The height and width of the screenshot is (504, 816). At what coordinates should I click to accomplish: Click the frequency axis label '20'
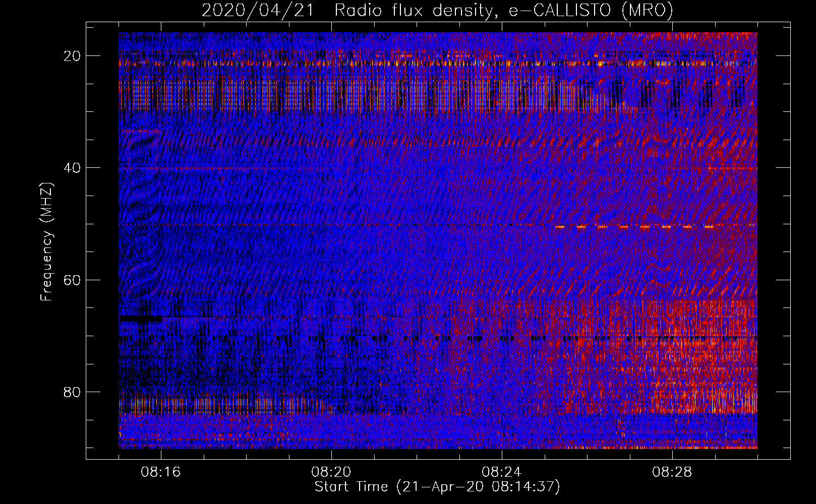pyautogui.click(x=73, y=56)
